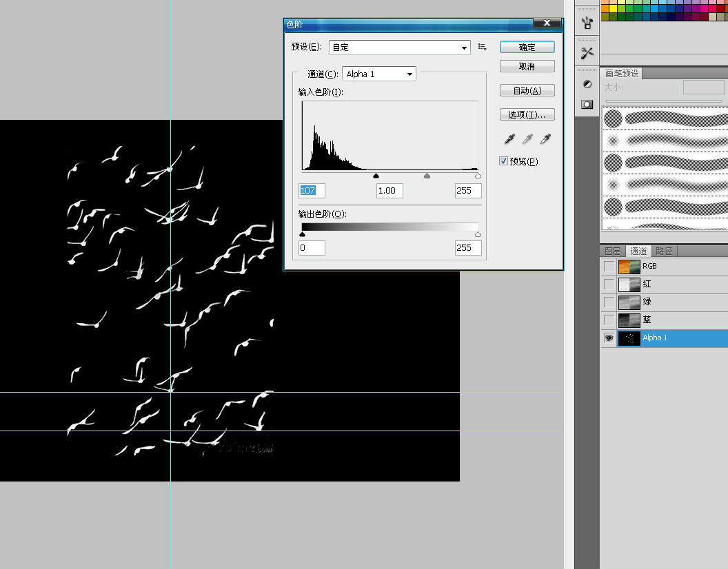Show the RGB channel visibility
The height and width of the screenshot is (569, 728).
[x=609, y=267]
